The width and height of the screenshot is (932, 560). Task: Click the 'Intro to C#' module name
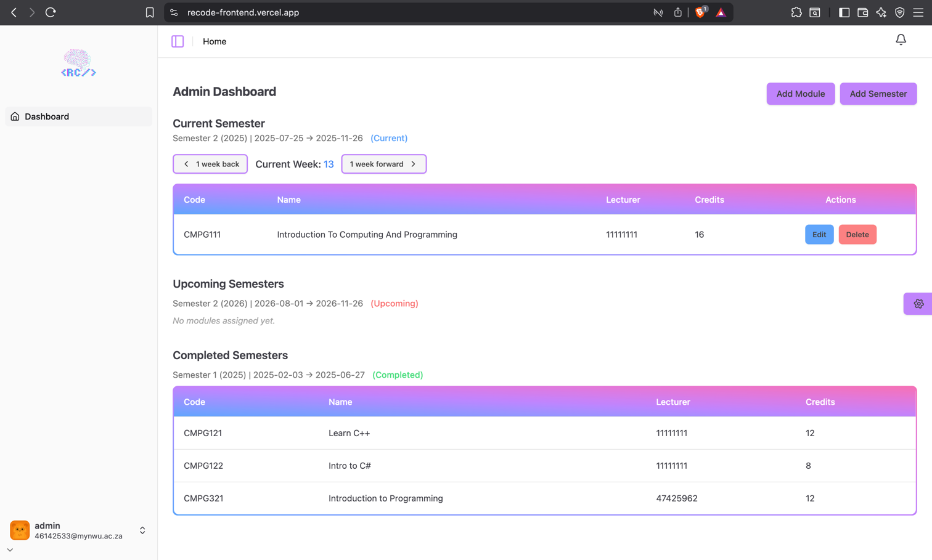click(349, 466)
